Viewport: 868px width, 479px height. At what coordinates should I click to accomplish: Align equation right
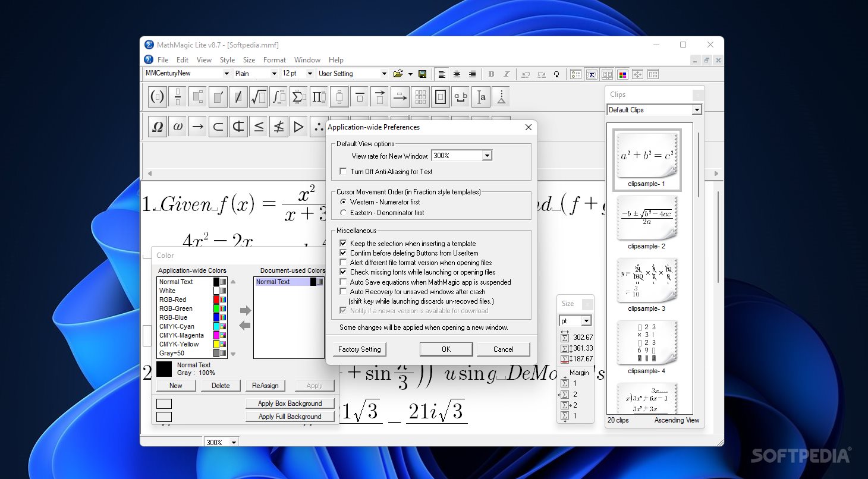coord(472,74)
